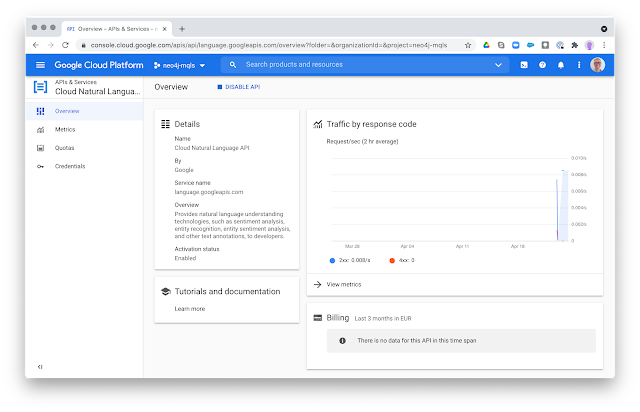640x412 pixels.
Task: Open a new browser tab
Action: point(182,29)
